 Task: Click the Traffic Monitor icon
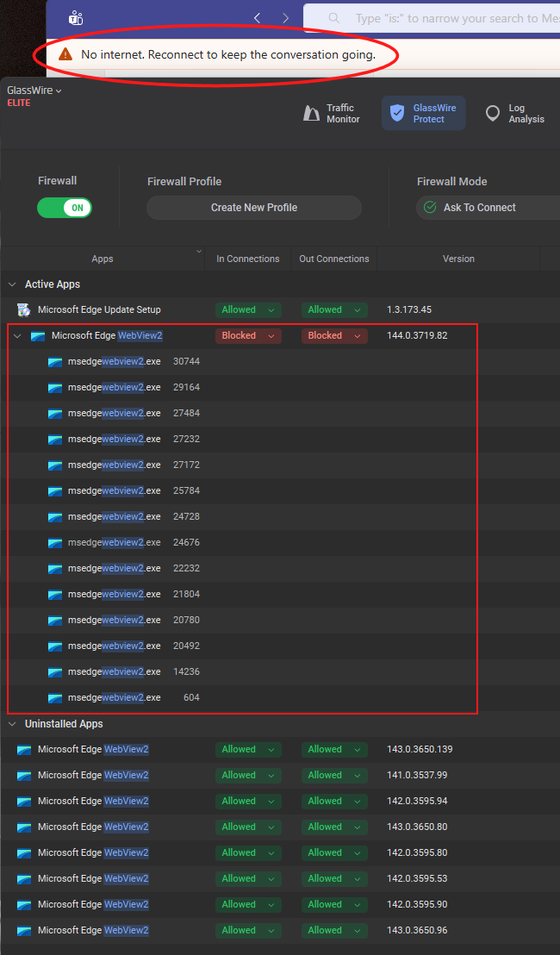tap(312, 114)
